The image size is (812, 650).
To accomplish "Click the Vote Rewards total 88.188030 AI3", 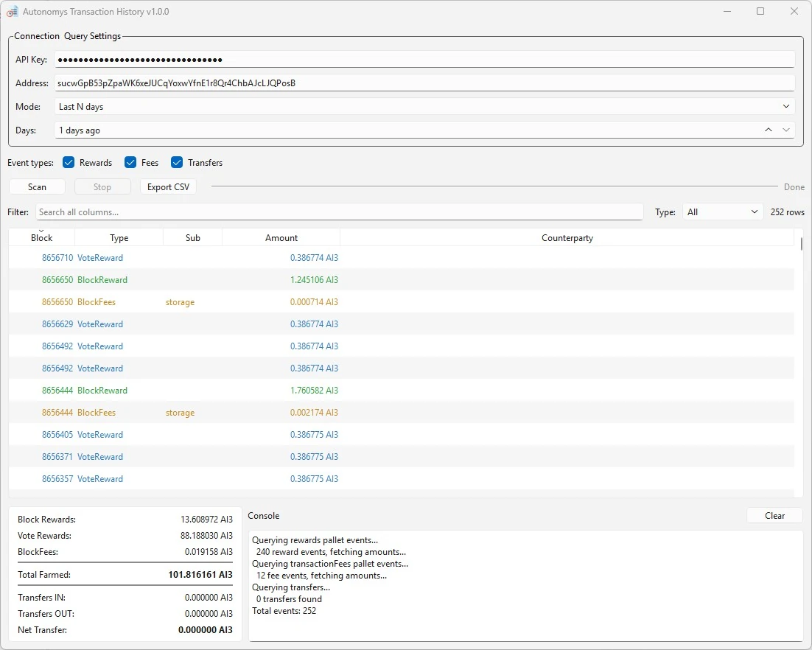I will coord(206,536).
